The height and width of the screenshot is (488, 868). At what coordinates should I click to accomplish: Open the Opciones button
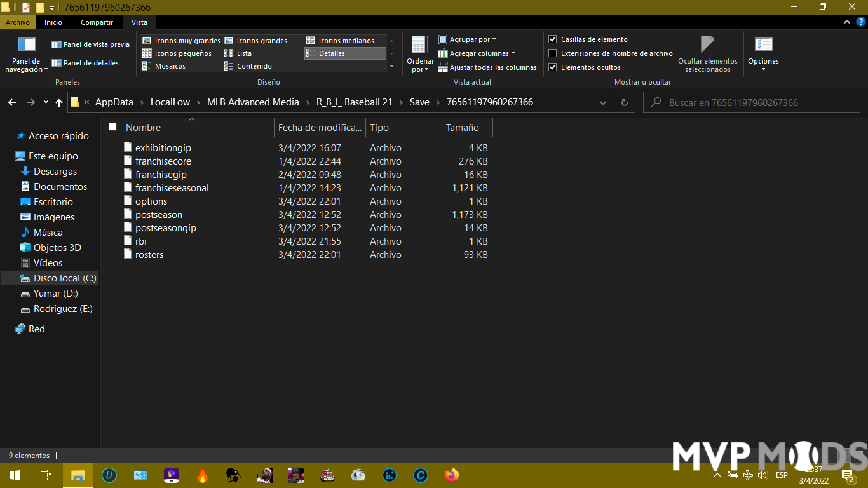(x=763, y=54)
